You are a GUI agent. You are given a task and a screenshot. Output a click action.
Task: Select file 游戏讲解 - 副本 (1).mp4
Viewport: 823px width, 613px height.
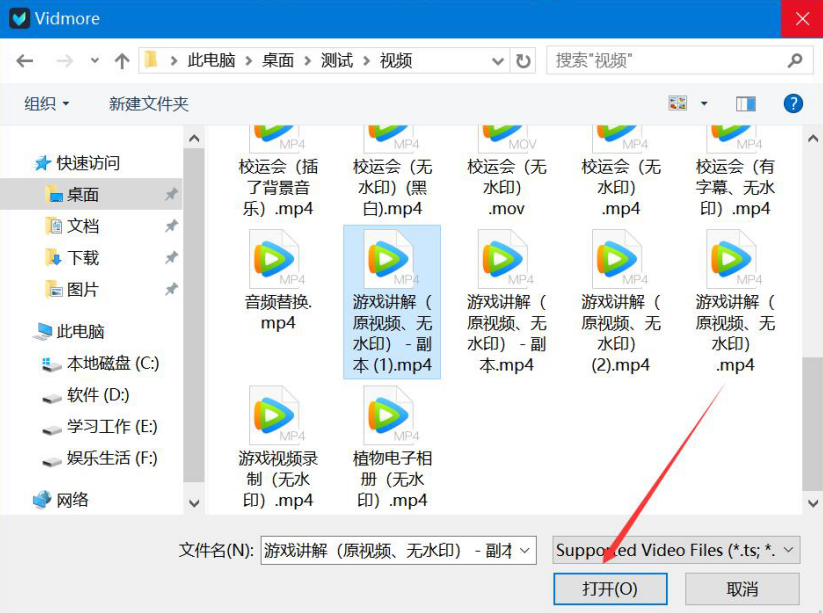(392, 302)
